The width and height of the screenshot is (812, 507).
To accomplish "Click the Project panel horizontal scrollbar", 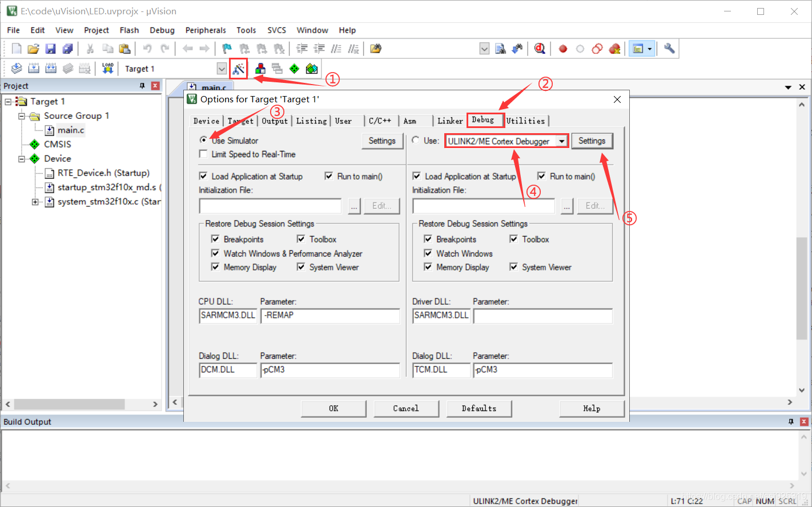I will coord(69,404).
